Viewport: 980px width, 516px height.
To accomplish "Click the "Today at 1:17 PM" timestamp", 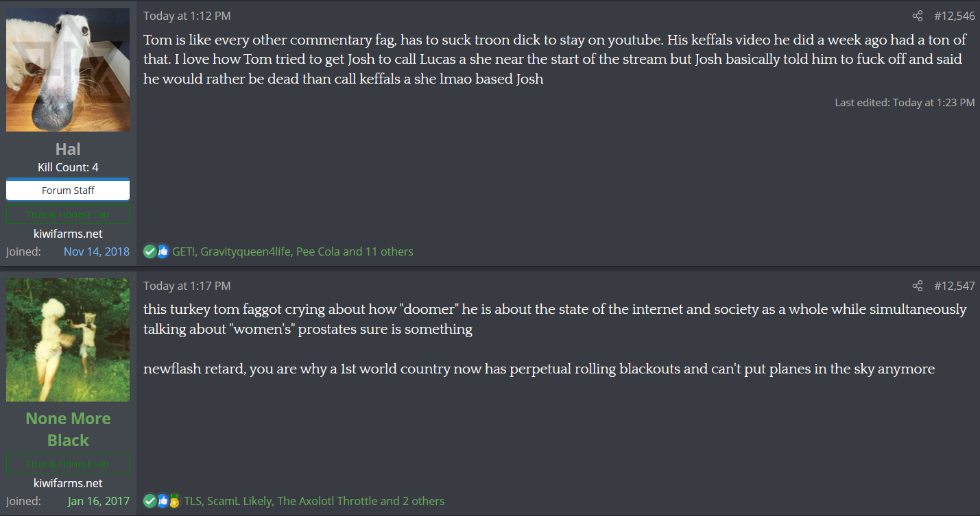I will point(187,286).
